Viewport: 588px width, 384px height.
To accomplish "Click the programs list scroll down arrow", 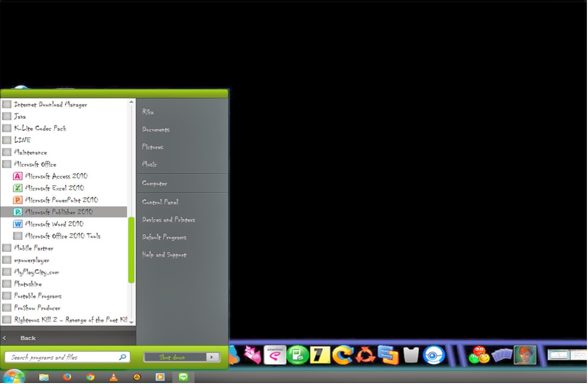I will (x=131, y=322).
